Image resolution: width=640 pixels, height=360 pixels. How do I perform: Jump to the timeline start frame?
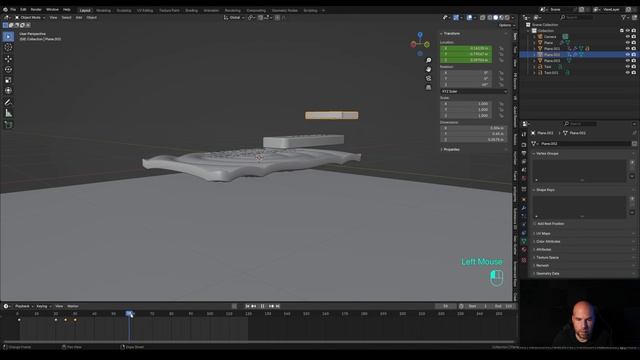click(247, 306)
